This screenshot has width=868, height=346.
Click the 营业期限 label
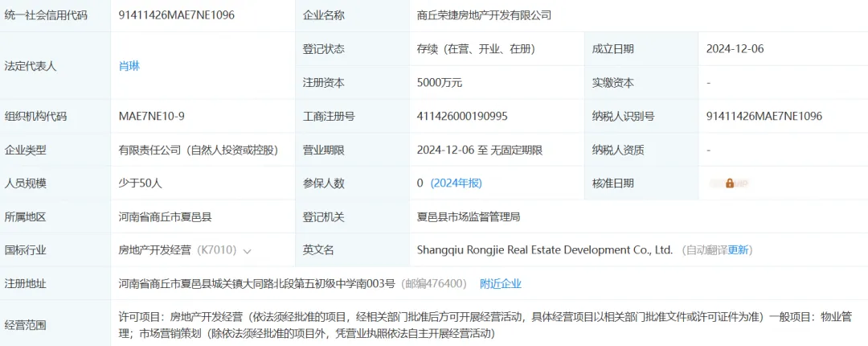click(x=323, y=150)
